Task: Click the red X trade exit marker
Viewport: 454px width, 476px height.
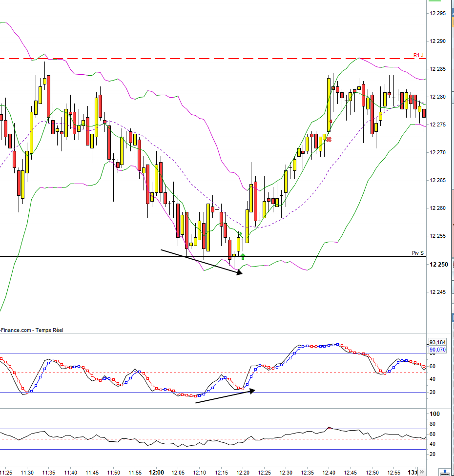Action: coord(329,139)
